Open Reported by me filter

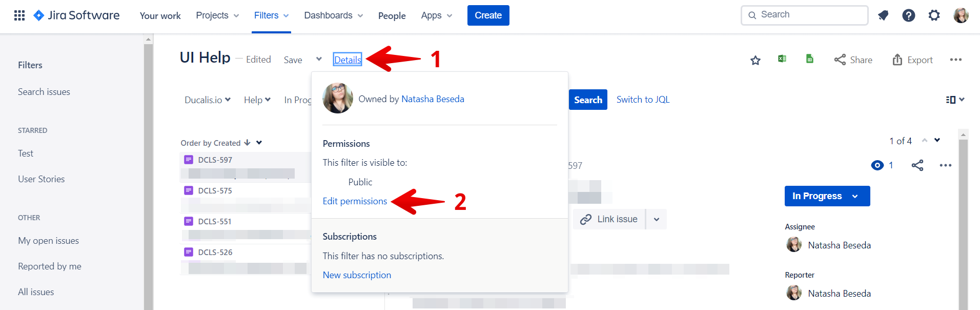point(50,266)
